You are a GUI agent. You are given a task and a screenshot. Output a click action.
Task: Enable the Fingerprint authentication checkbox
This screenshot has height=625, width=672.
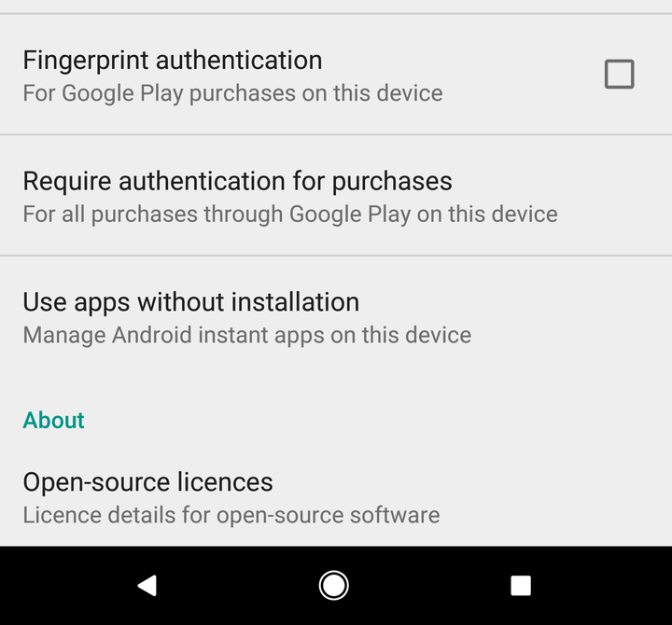coord(620,74)
